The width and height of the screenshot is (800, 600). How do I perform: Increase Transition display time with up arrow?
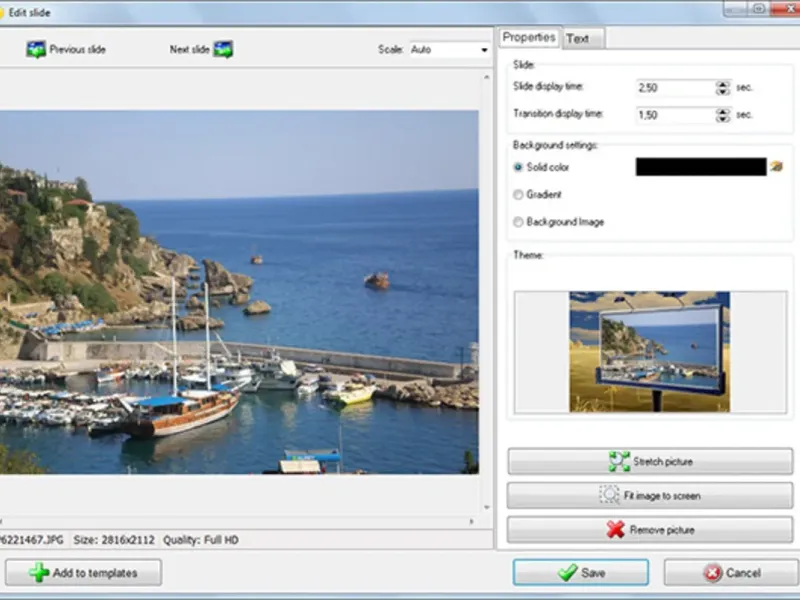(x=722, y=111)
